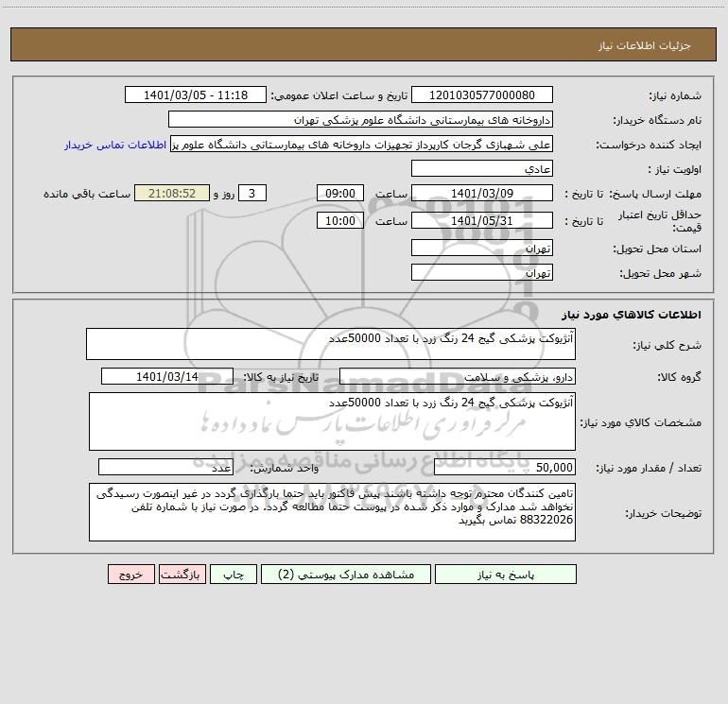This screenshot has height=704, width=728.
Task: Click the مهلت ارسال پاسخ label
Action: [654, 194]
